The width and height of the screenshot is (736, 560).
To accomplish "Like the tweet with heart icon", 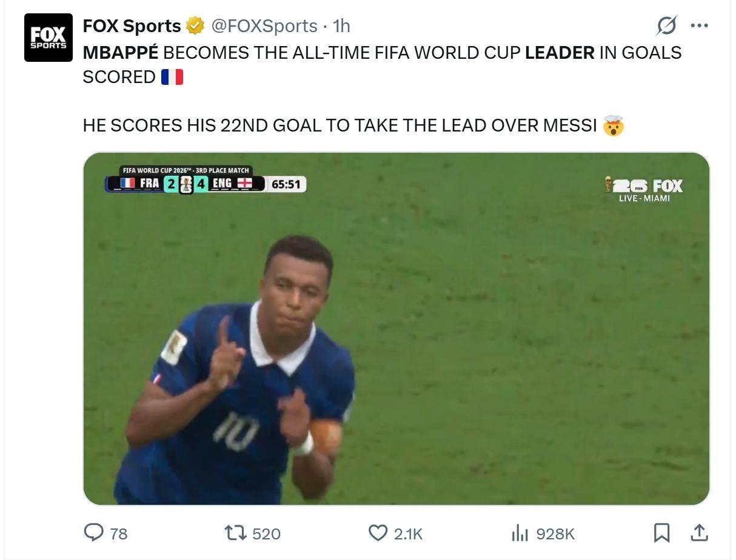I will point(378,533).
